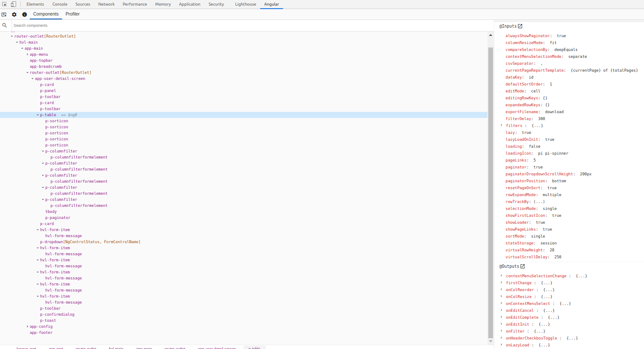This screenshot has width=644, height=349.
Task: Expand the onContextMenuSelect output
Action: pyautogui.click(x=502, y=303)
